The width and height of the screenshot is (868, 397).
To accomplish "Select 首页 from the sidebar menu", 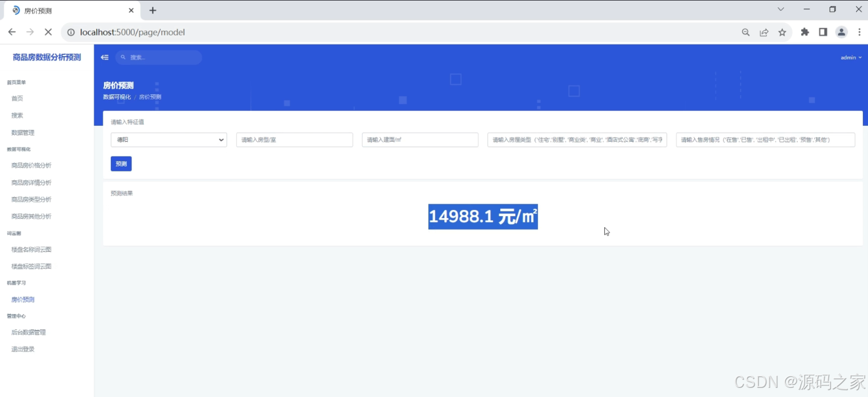I will coord(17,98).
